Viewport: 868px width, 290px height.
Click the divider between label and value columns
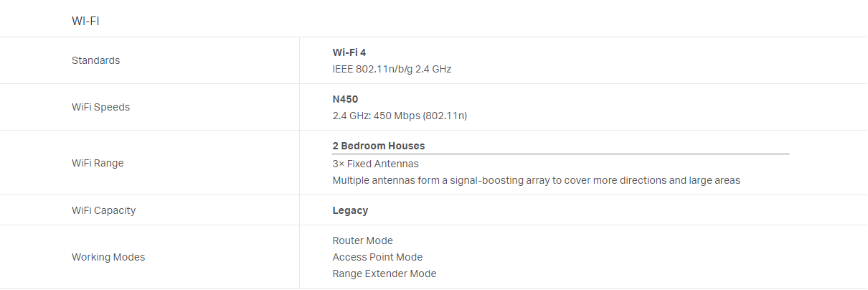click(x=299, y=163)
